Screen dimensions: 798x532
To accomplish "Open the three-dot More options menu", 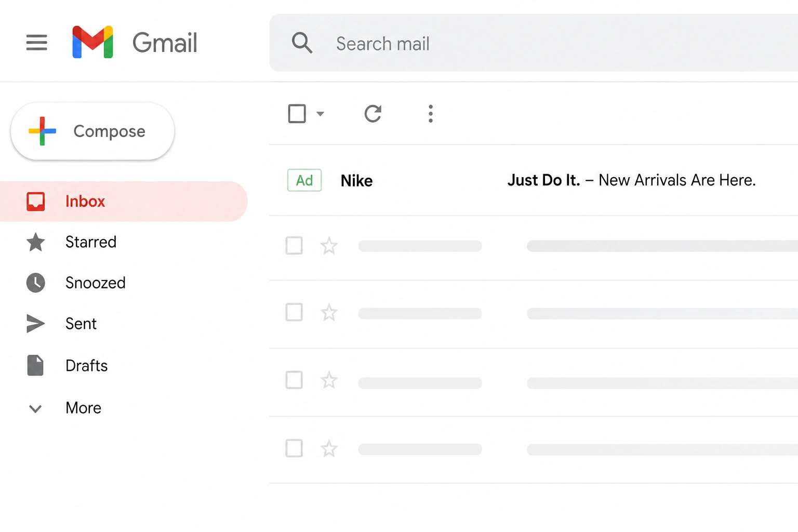I will coord(430,113).
